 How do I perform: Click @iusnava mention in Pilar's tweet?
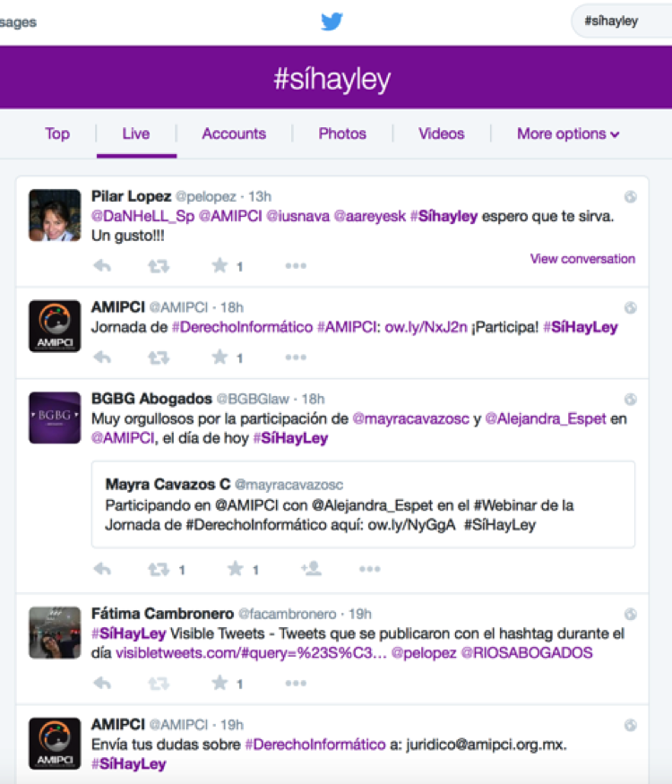point(298,216)
